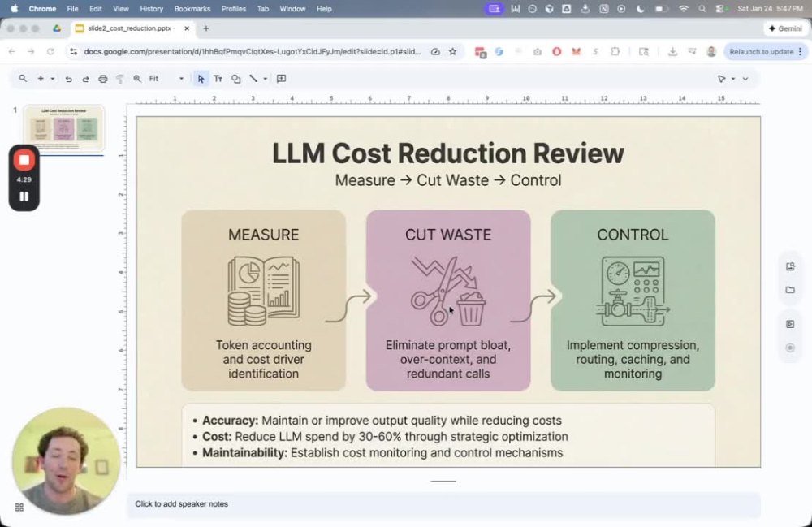Open the pinned Google Drive tab
The width and height of the screenshot is (812, 527).
click(x=57, y=28)
